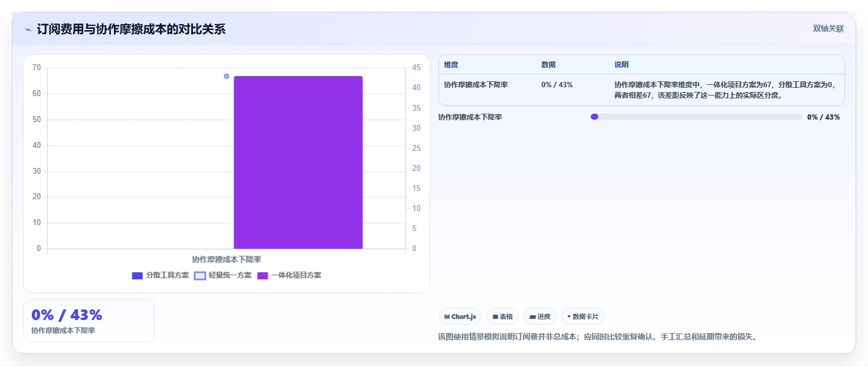Image resolution: width=868 pixels, height=366 pixels.
Task: Click the 协作摩擦成本下降率 label beside progress bar
Action: [470, 117]
